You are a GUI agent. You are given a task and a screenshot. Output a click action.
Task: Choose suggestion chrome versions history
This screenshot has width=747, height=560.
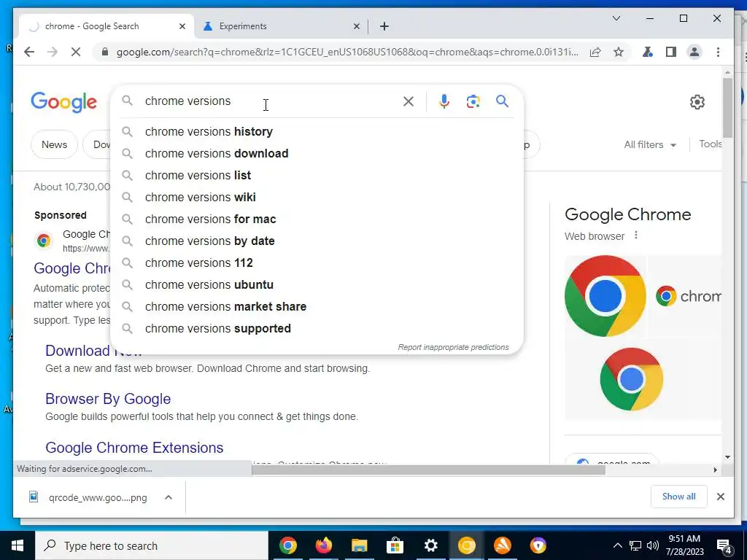coord(317,131)
